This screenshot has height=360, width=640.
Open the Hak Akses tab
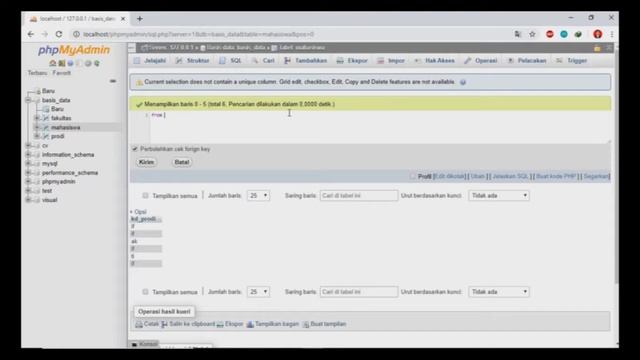(435, 60)
